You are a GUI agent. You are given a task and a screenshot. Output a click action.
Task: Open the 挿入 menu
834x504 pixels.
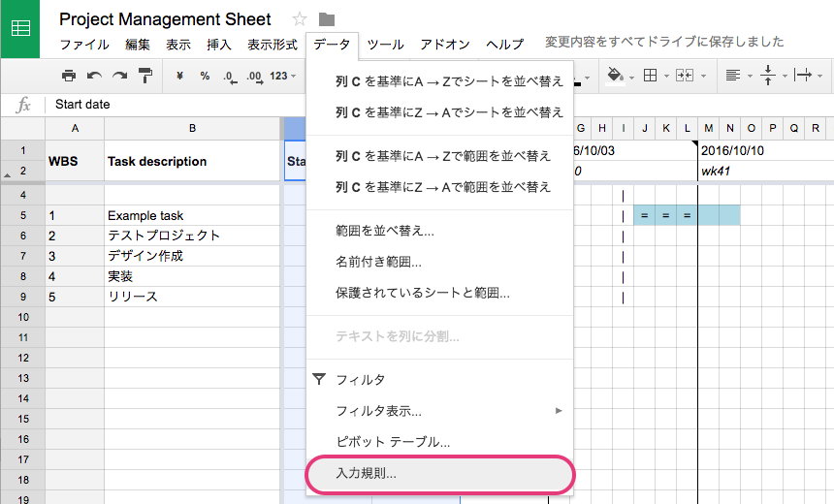[x=219, y=45]
